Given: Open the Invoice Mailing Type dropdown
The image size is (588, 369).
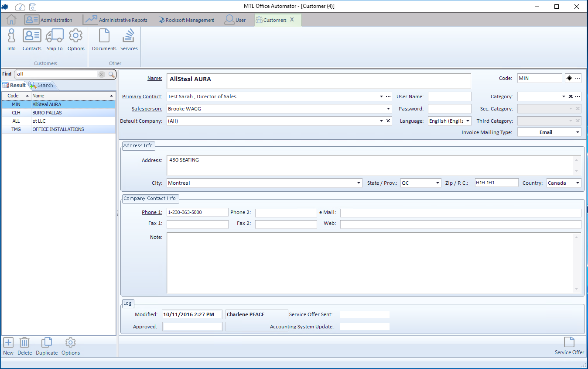Looking at the screenshot, I should click(578, 132).
